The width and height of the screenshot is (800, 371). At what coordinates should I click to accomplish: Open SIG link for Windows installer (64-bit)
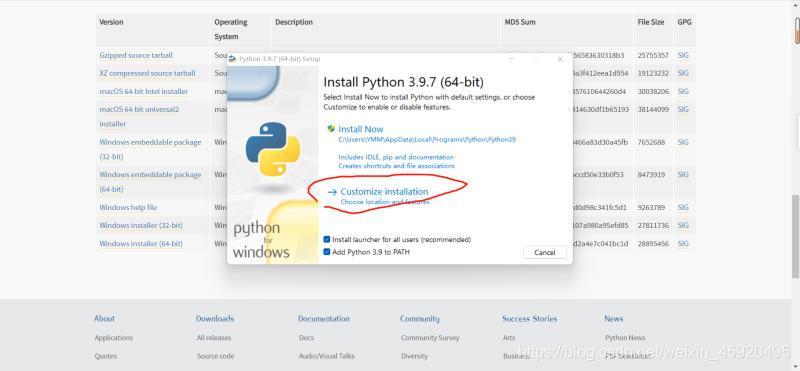click(x=683, y=244)
